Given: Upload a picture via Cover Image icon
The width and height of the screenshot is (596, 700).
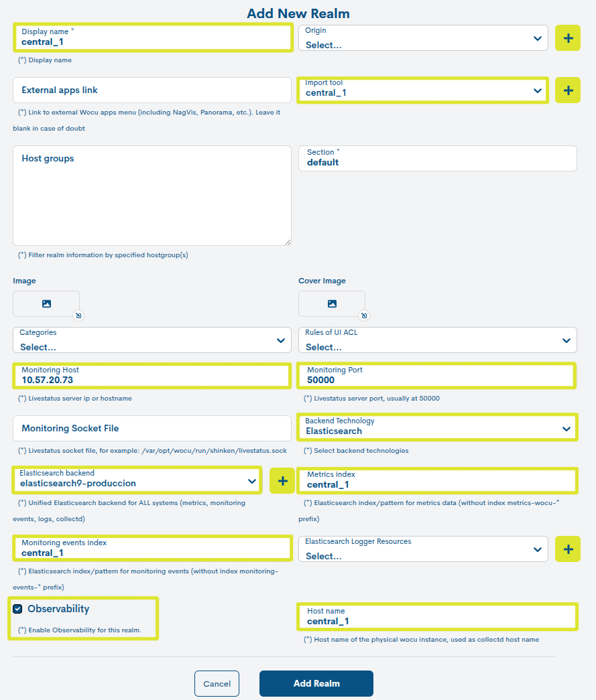Looking at the screenshot, I should pyautogui.click(x=332, y=304).
